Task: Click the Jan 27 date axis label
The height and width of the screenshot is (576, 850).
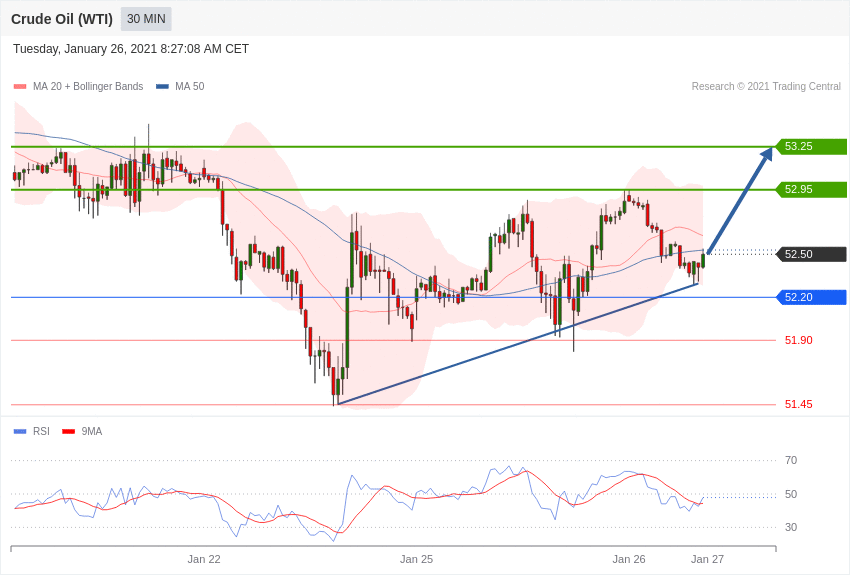Action: click(x=707, y=559)
